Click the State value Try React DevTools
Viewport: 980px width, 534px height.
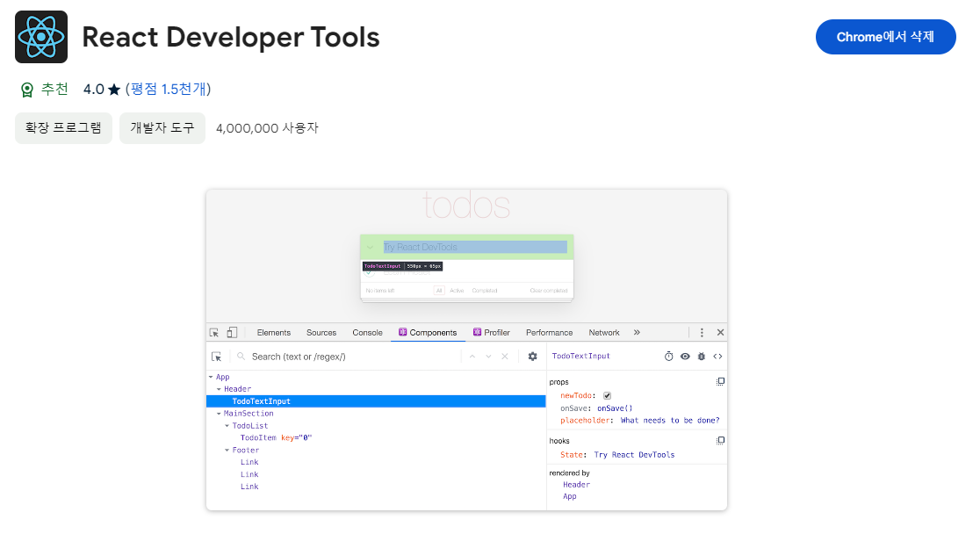(634, 455)
